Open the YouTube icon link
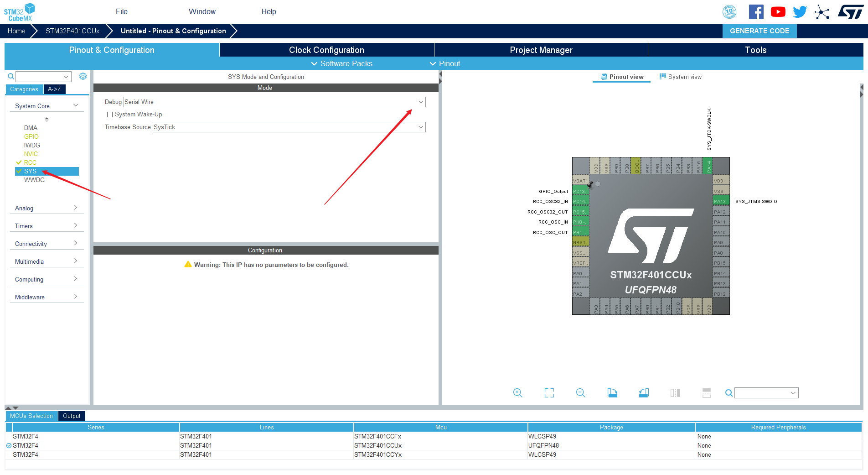Screen dimensions: 868x475 (x=778, y=12)
